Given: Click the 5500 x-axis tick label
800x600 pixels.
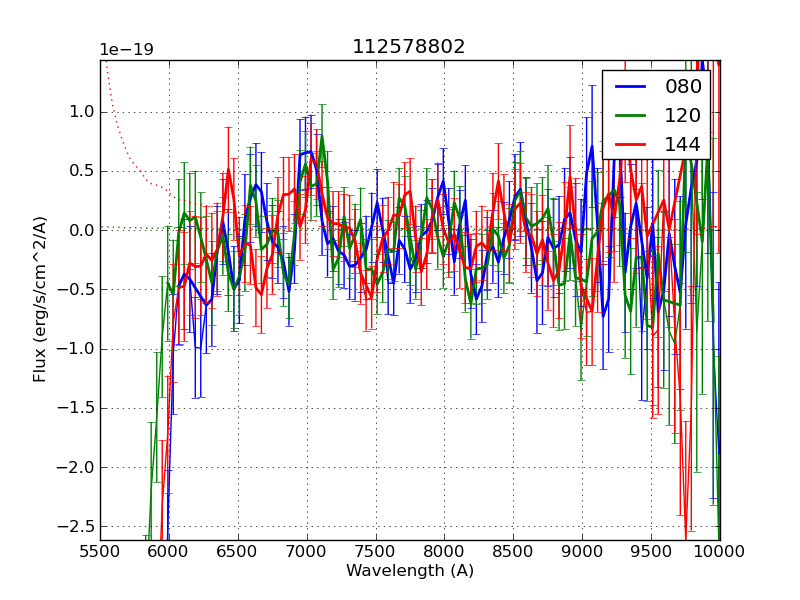Looking at the screenshot, I should (x=100, y=551).
